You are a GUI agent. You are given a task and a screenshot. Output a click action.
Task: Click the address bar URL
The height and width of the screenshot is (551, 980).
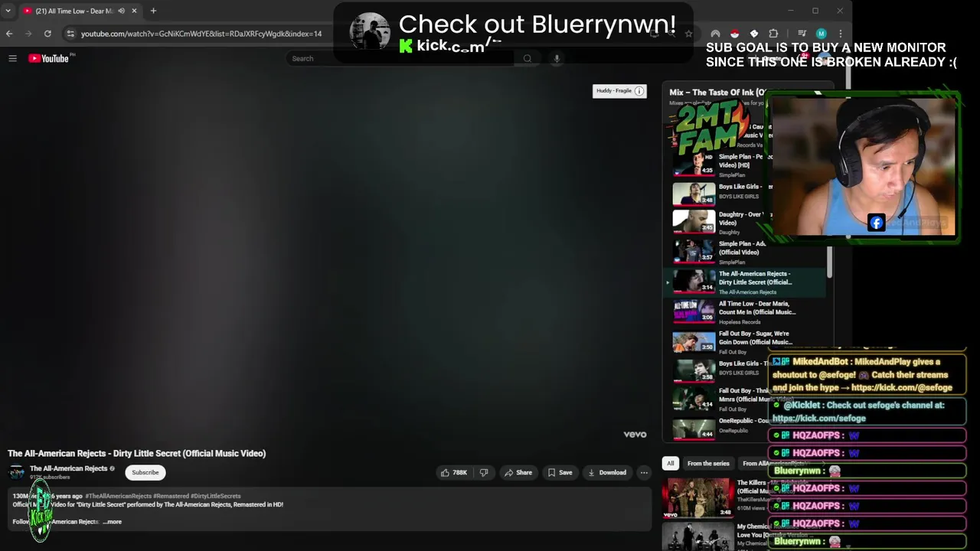pyautogui.click(x=201, y=34)
